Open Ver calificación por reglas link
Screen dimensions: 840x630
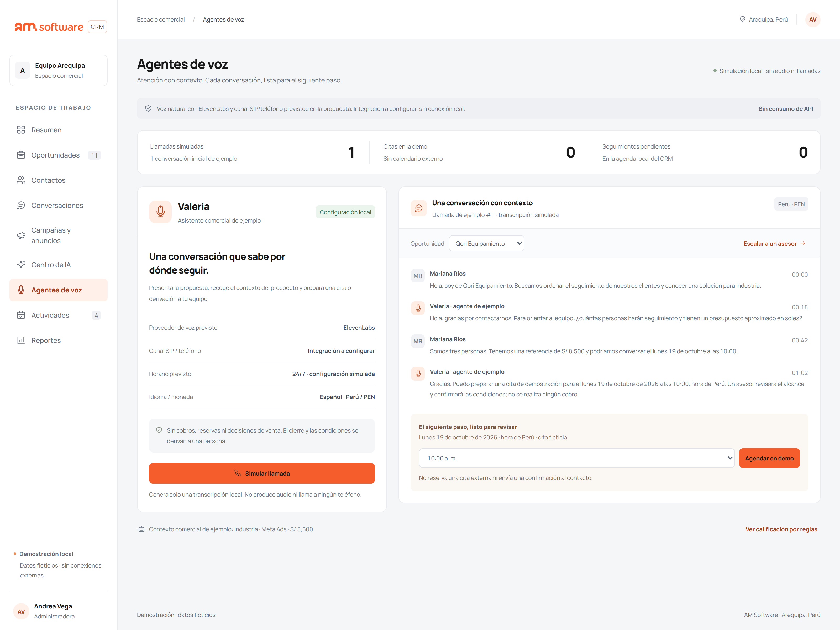pos(781,529)
